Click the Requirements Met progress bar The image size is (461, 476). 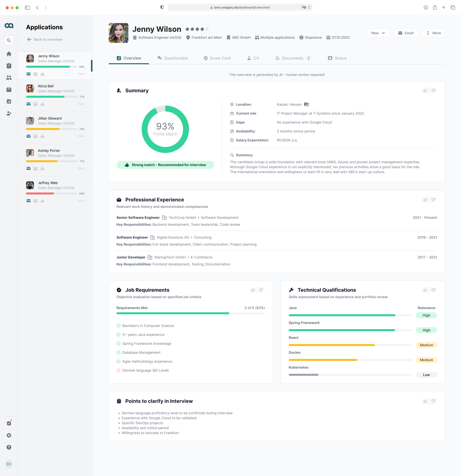(191, 313)
